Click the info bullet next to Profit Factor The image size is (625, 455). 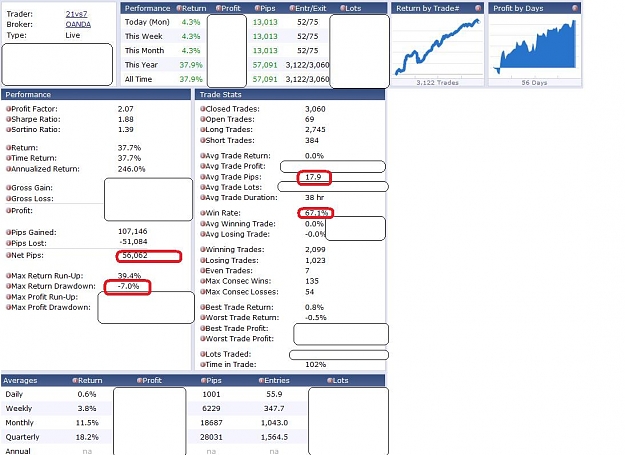point(8,109)
